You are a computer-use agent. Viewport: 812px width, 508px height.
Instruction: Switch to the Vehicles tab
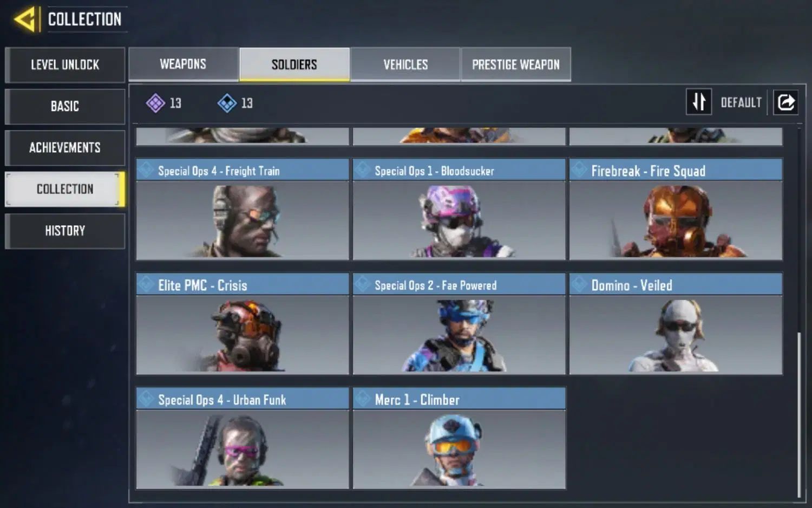pos(405,64)
